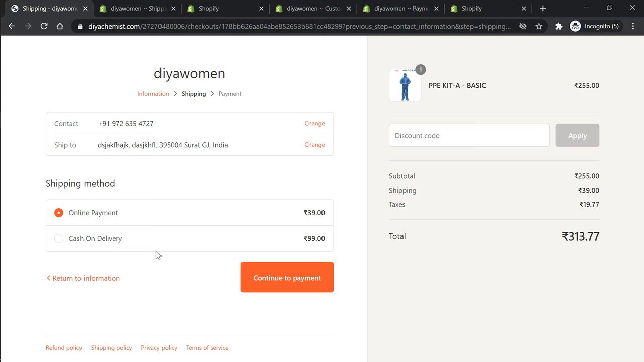Click the browser forward arrow
This screenshot has height=362, width=644.
28,26
